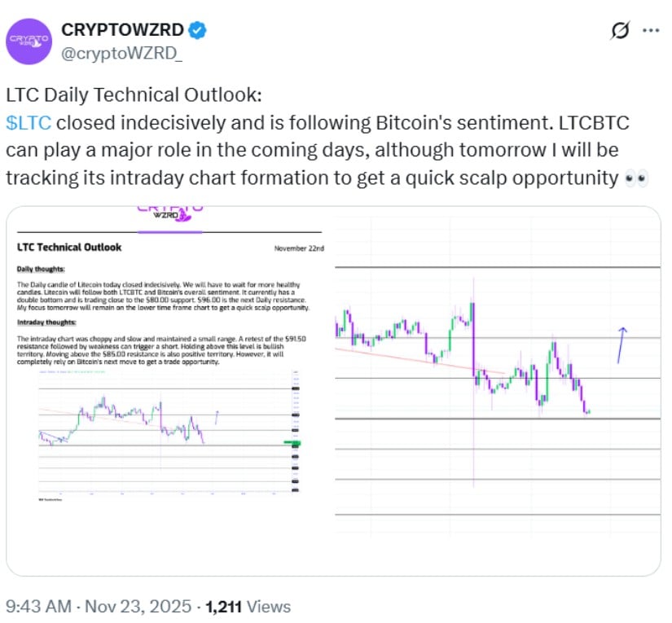Click the purple WZRD logo atop the chart image
Screen dimensions: 672x623
click(x=166, y=215)
